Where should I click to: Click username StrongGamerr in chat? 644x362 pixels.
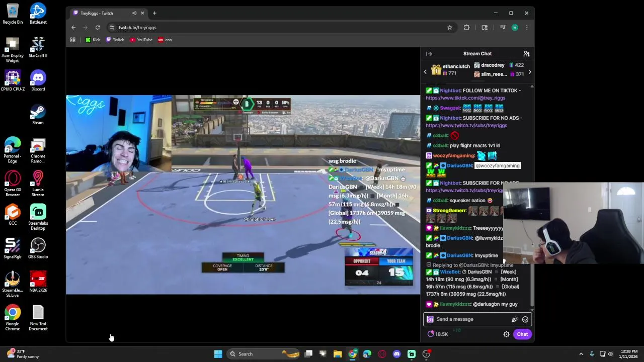pos(449,211)
